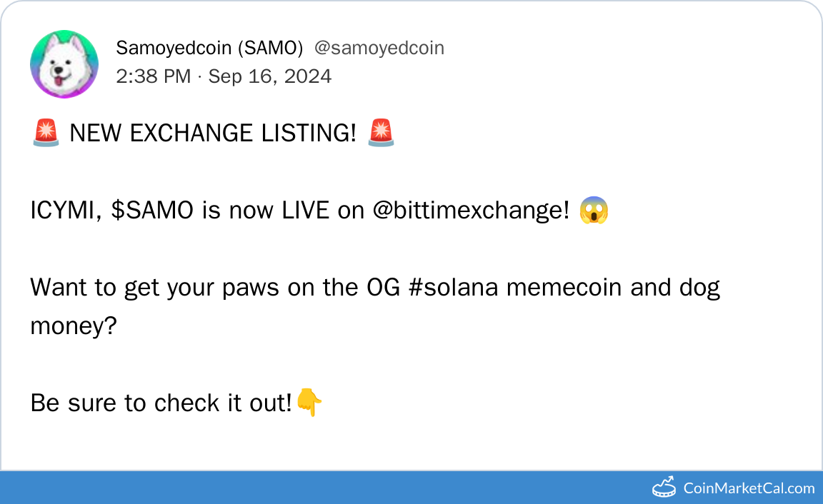Image resolution: width=823 pixels, height=504 pixels.
Task: Click the 2:38 PM timestamp
Action: [154, 76]
